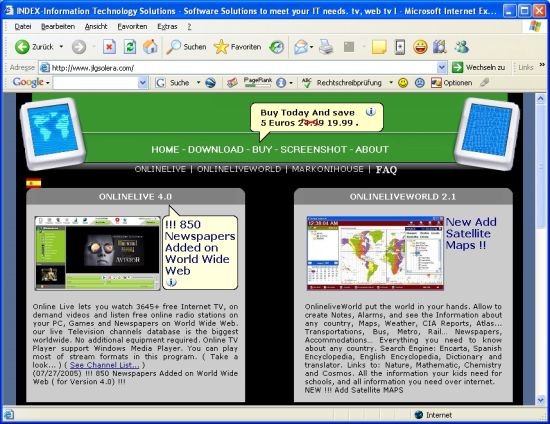Open the Mail envelope icon

pyautogui.click(x=301, y=47)
